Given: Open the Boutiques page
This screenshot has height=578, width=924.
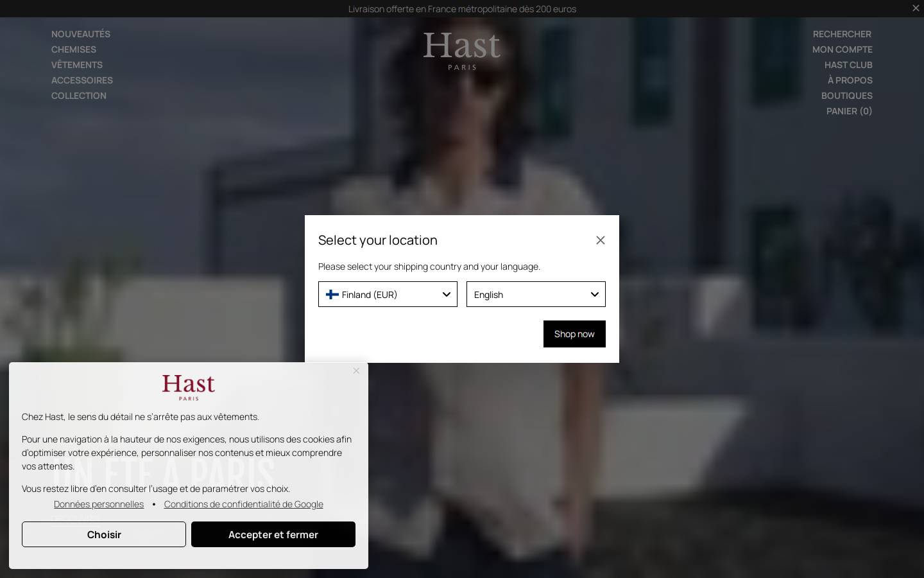Looking at the screenshot, I should (x=846, y=96).
